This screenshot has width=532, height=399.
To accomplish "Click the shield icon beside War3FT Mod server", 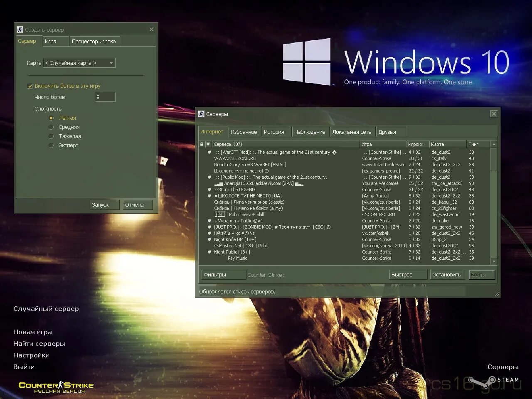I will [x=209, y=152].
